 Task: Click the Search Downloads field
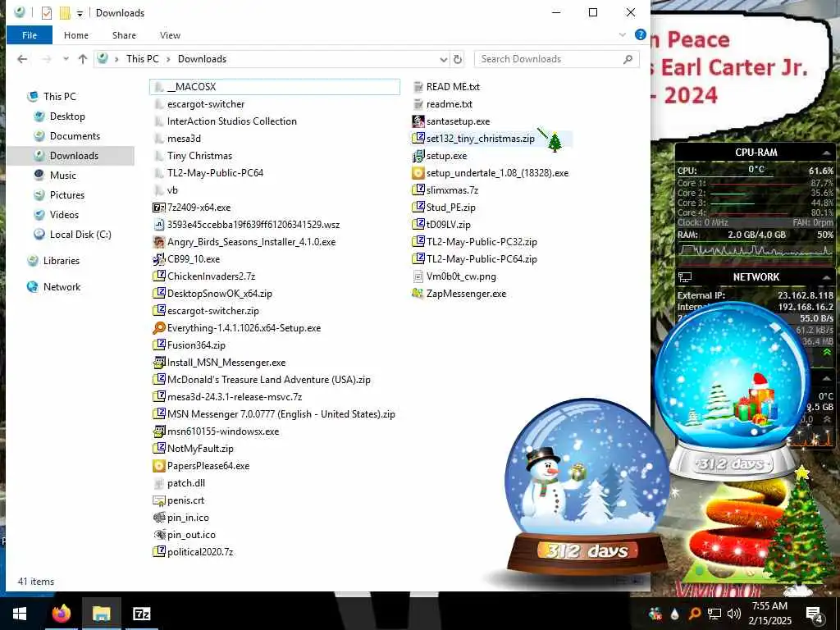point(557,59)
